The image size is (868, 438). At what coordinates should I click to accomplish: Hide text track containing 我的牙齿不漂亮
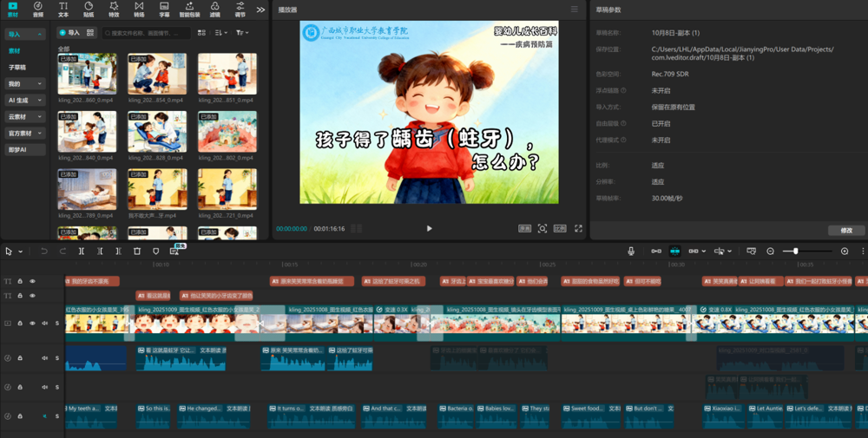tap(32, 282)
